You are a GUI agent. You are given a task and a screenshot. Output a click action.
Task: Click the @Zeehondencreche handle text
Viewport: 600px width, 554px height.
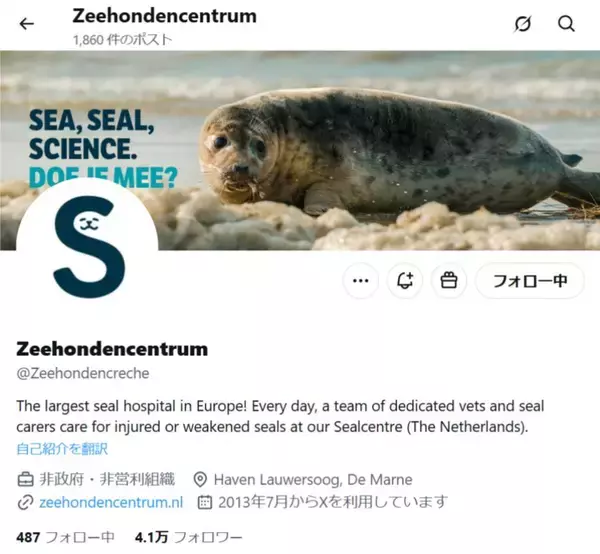(83, 373)
